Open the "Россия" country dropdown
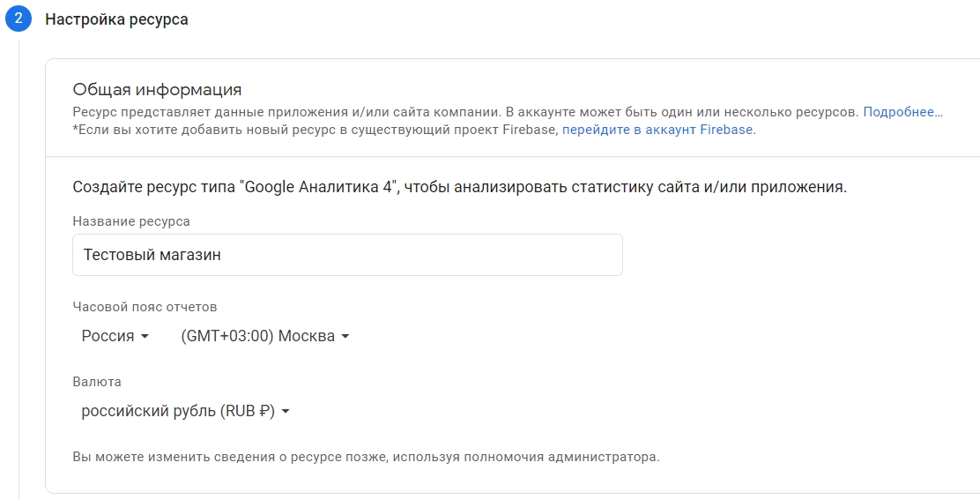Image resolution: width=980 pixels, height=500 pixels. point(115,336)
